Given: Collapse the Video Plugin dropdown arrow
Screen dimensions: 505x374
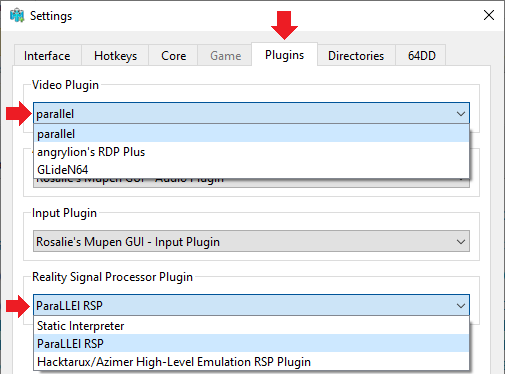Looking at the screenshot, I should coord(461,114).
